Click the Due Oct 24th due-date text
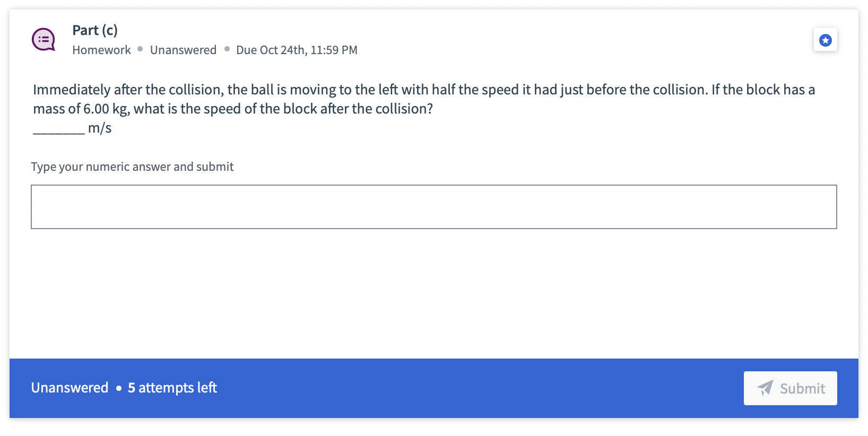 (297, 50)
